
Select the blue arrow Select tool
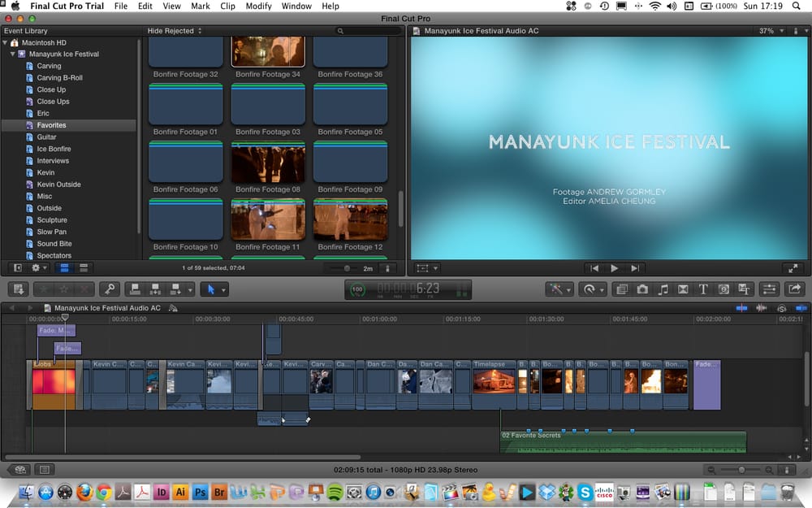point(211,289)
